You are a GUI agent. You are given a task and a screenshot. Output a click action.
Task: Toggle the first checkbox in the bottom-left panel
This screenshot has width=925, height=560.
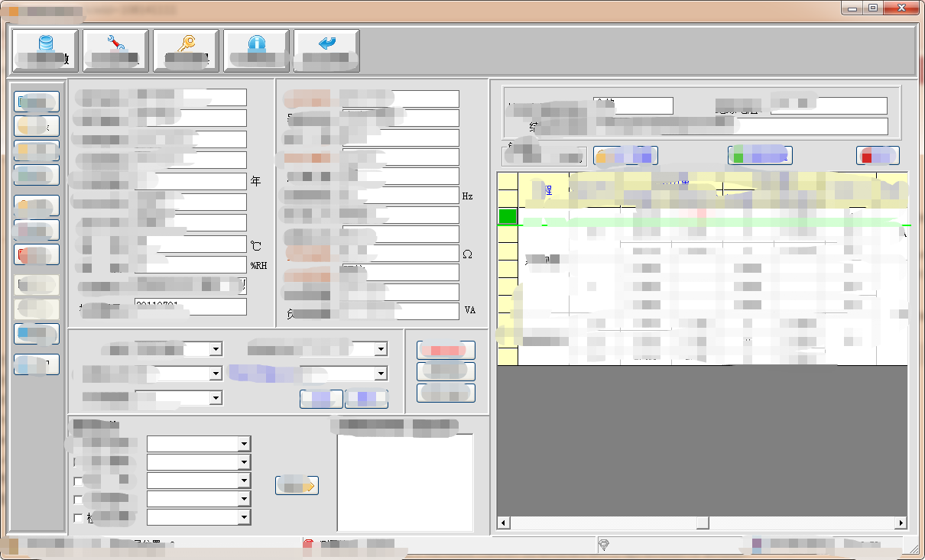point(77,462)
